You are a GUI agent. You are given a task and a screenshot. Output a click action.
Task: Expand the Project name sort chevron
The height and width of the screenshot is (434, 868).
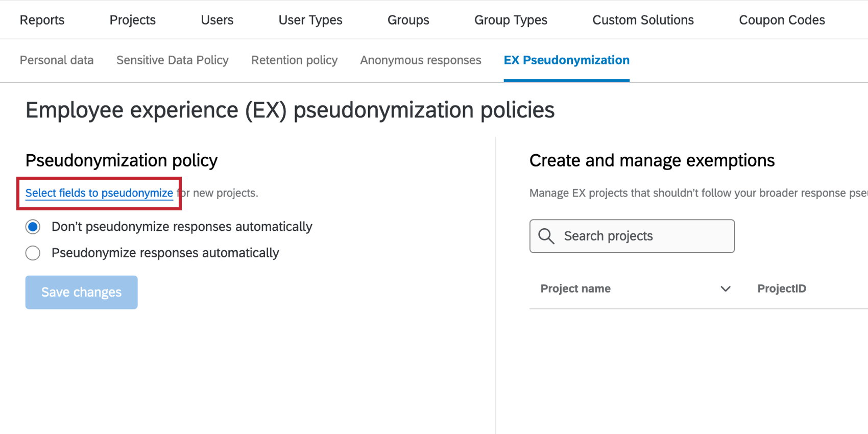point(725,289)
